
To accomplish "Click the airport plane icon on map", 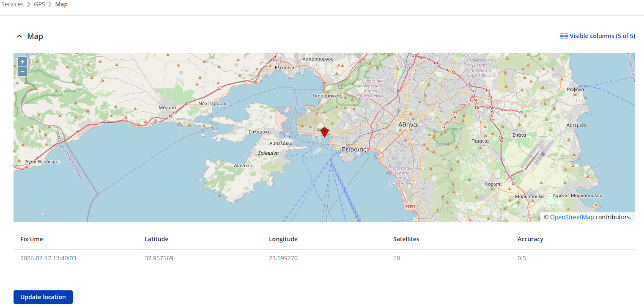I will point(543,153).
